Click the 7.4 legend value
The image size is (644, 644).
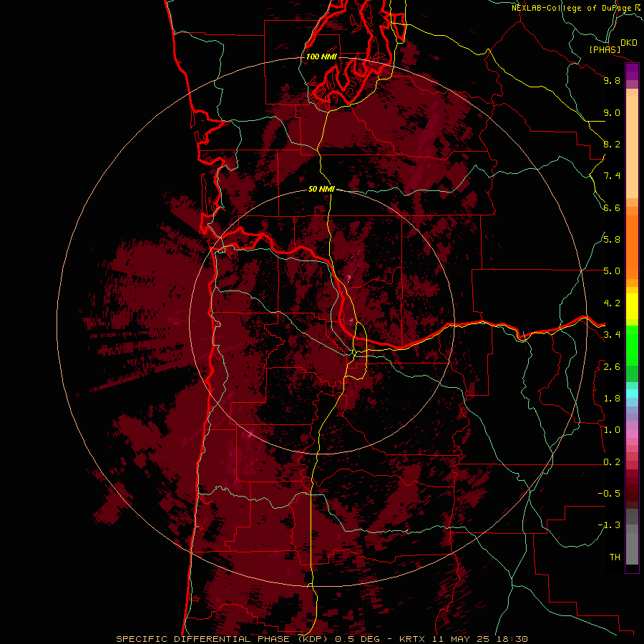click(x=612, y=176)
